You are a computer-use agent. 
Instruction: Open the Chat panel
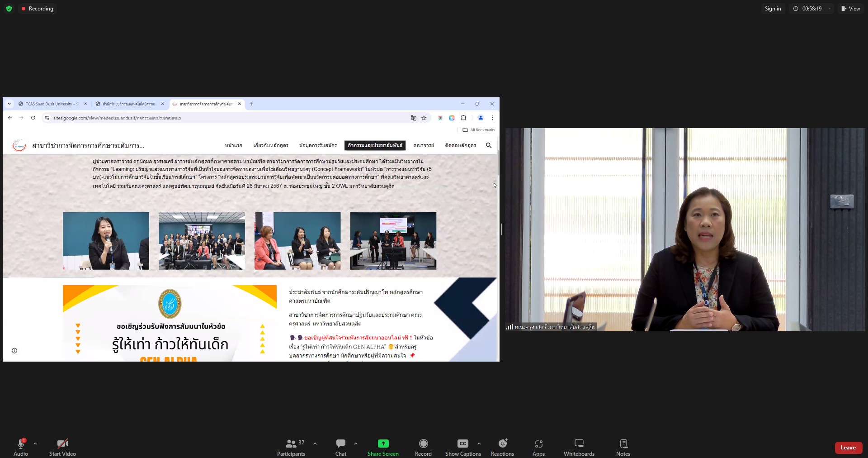point(341,447)
